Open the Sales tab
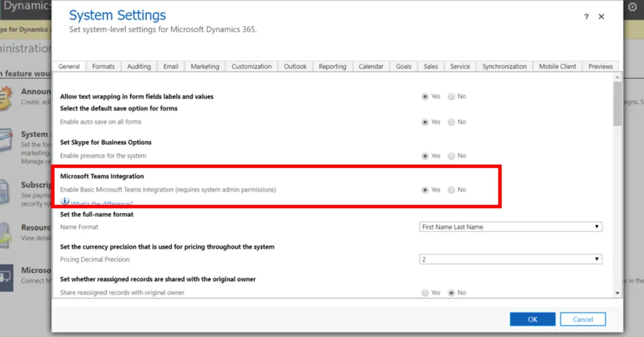644x337 pixels. [431, 67]
